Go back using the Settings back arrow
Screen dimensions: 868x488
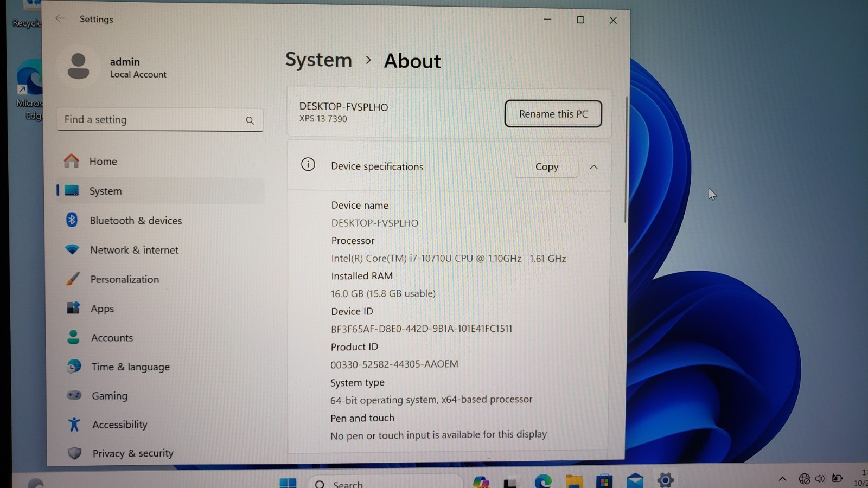click(x=60, y=18)
